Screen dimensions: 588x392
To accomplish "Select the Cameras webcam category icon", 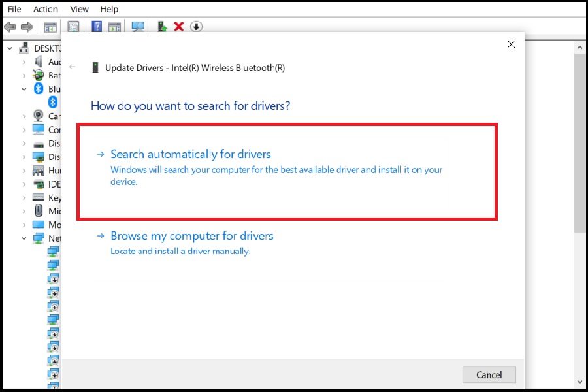I will (39, 116).
